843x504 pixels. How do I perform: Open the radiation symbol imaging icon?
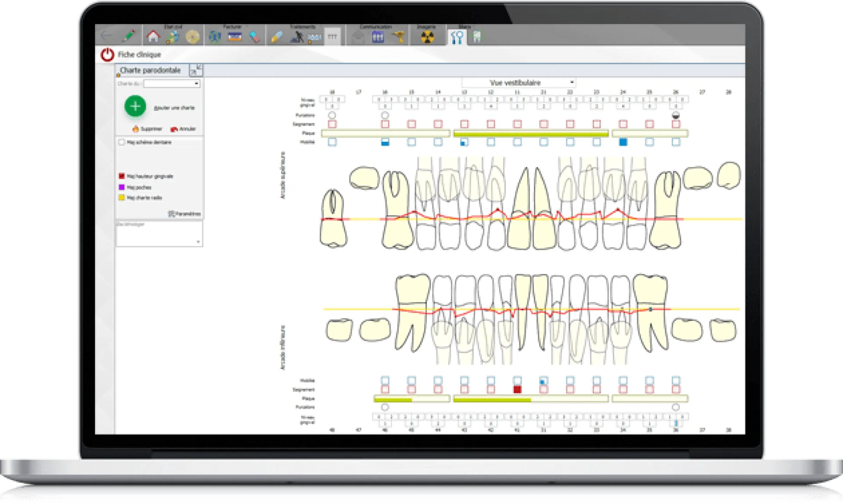[x=427, y=37]
